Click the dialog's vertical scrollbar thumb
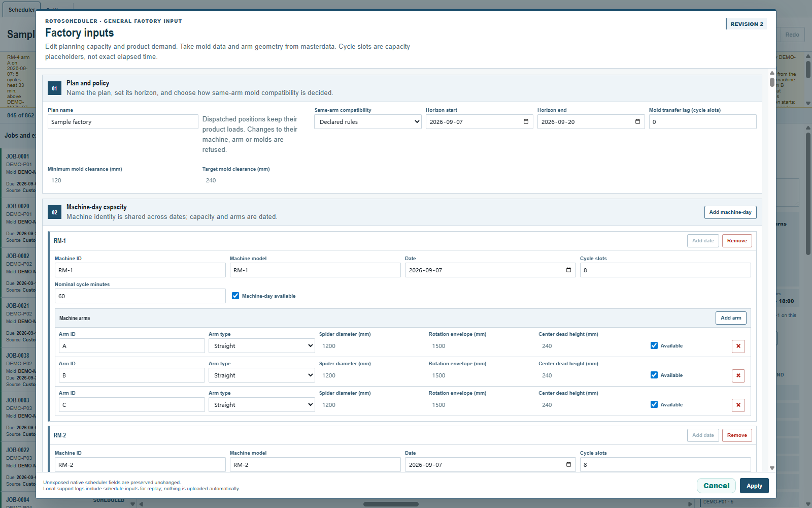This screenshot has height=508, width=812. (772, 82)
